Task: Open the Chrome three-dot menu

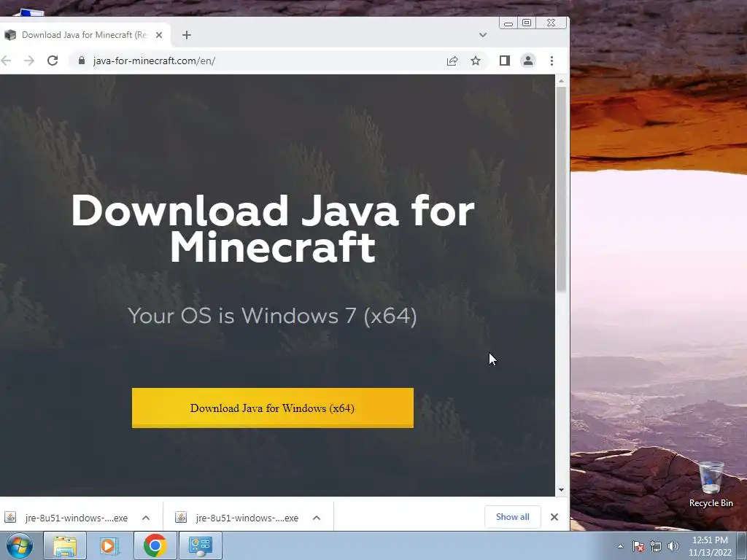Action: point(551,61)
